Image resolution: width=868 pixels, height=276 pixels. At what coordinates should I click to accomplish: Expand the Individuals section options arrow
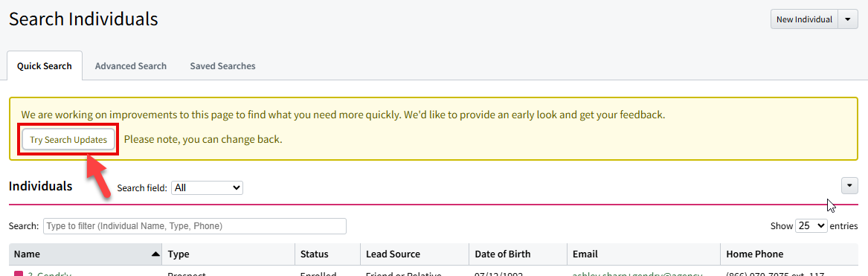849,186
